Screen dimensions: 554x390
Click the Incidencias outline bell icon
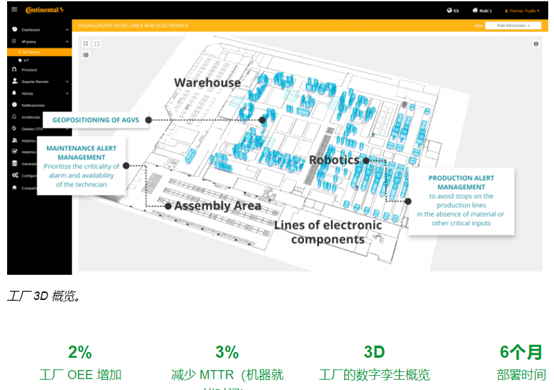[x=14, y=116]
